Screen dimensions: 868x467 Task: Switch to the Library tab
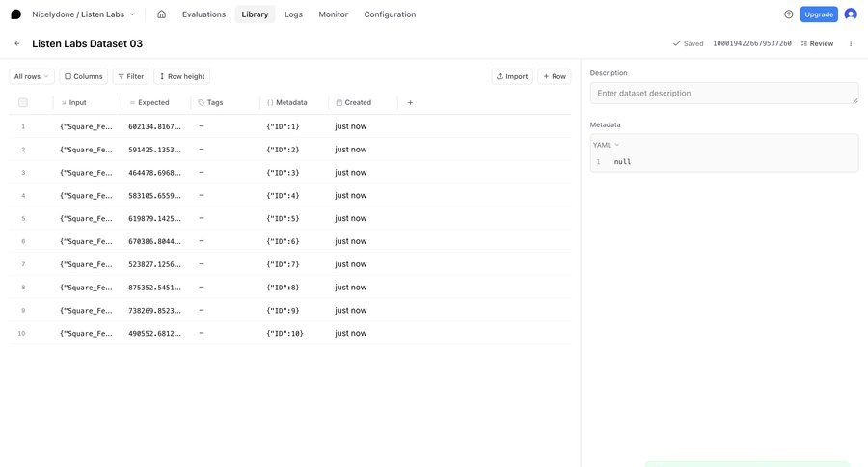(255, 14)
